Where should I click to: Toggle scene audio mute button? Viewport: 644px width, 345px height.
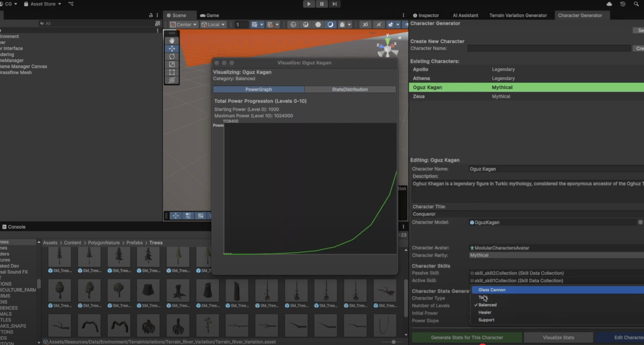[x=379, y=24]
